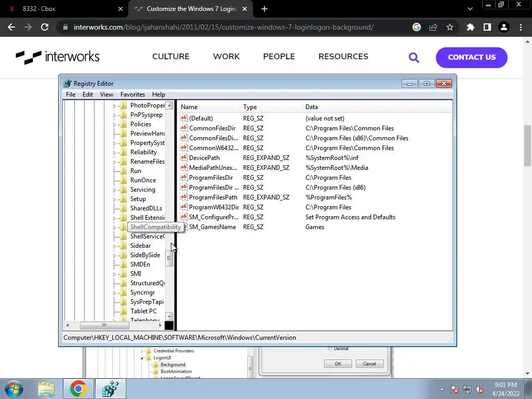Open the extensions puzzle icon
Image resolution: width=532 pixels, height=399 pixels.
(471, 27)
